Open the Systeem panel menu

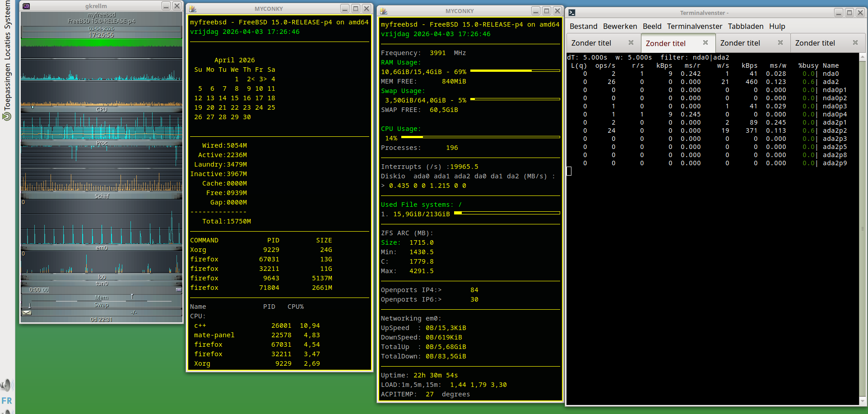tap(7, 14)
